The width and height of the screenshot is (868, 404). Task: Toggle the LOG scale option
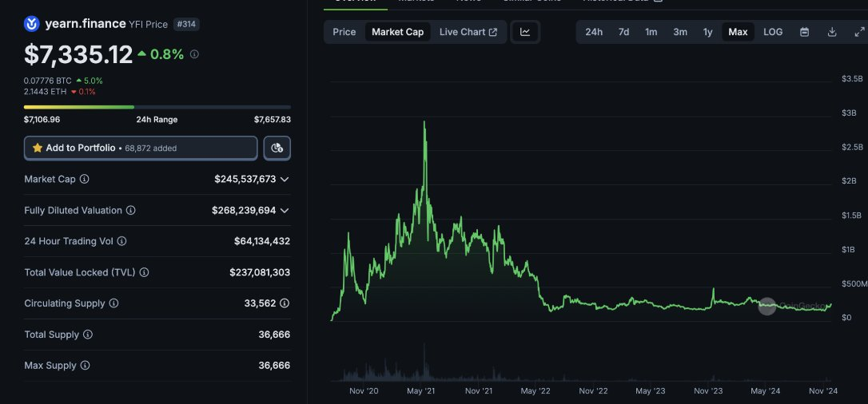pos(773,32)
